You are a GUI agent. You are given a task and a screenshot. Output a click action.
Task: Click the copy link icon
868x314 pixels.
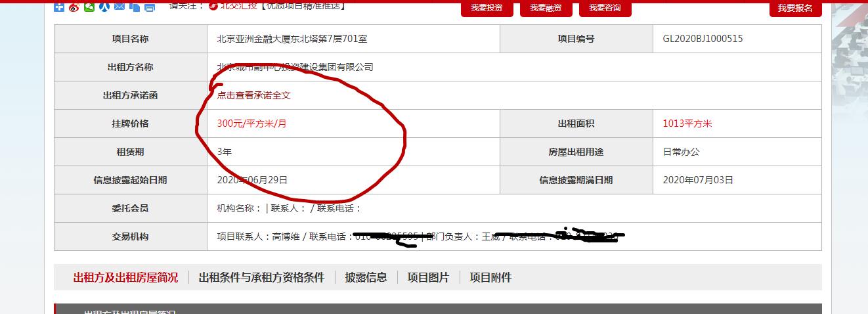[134, 7]
